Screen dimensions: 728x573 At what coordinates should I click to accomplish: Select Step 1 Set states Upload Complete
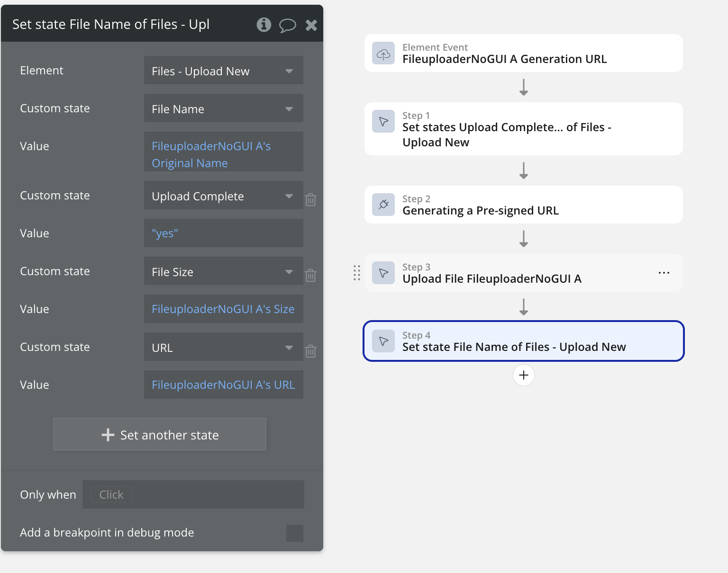tap(524, 129)
